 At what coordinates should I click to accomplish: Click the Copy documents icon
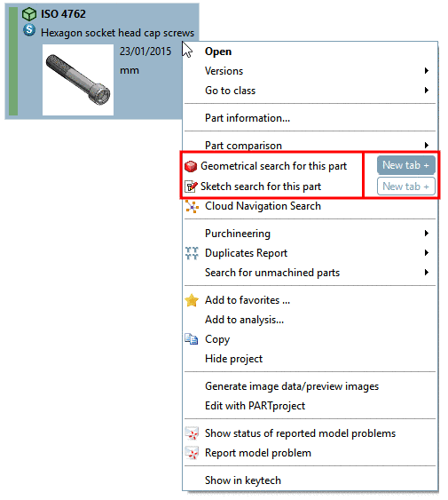coord(192,339)
